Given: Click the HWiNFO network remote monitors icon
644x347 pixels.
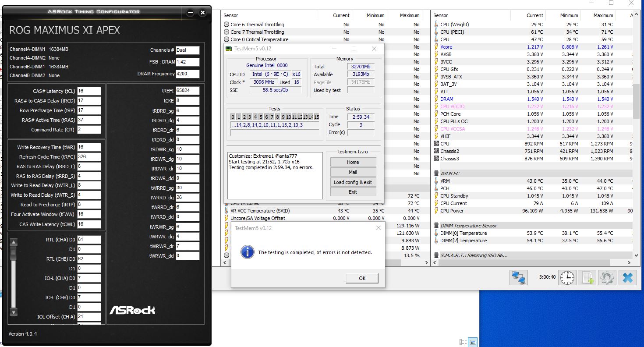Looking at the screenshot, I should click(518, 278).
